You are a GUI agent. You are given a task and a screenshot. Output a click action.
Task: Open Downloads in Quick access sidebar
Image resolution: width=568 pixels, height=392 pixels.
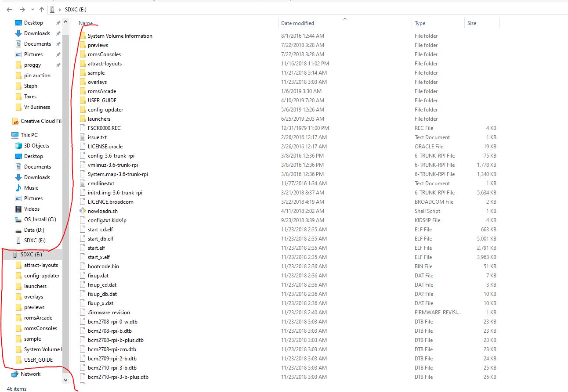37,33
